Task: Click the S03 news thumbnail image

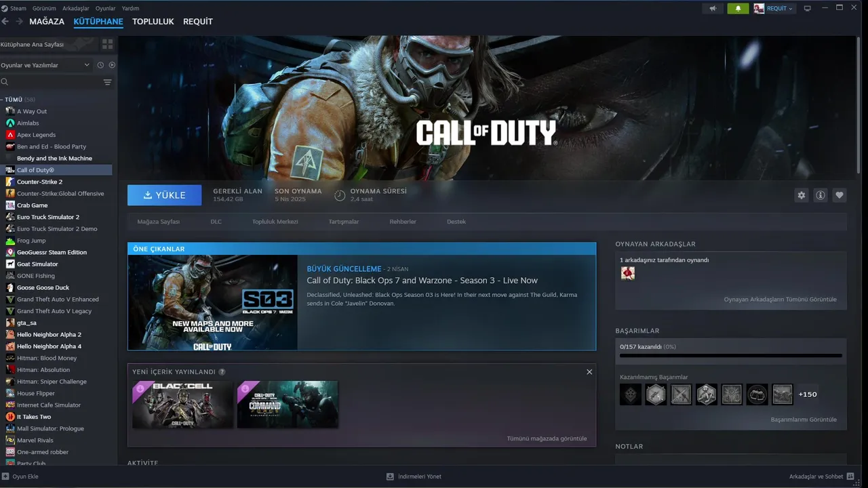Action: coord(213,302)
